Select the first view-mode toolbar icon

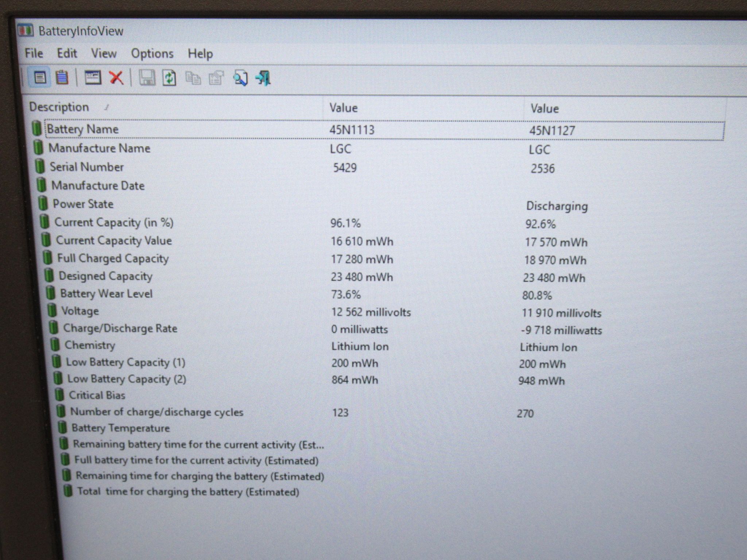(x=39, y=77)
